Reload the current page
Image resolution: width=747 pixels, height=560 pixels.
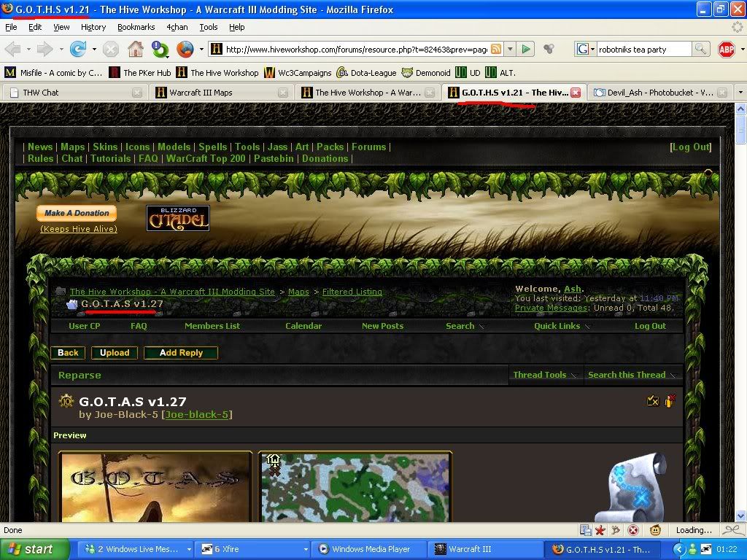pos(77,49)
